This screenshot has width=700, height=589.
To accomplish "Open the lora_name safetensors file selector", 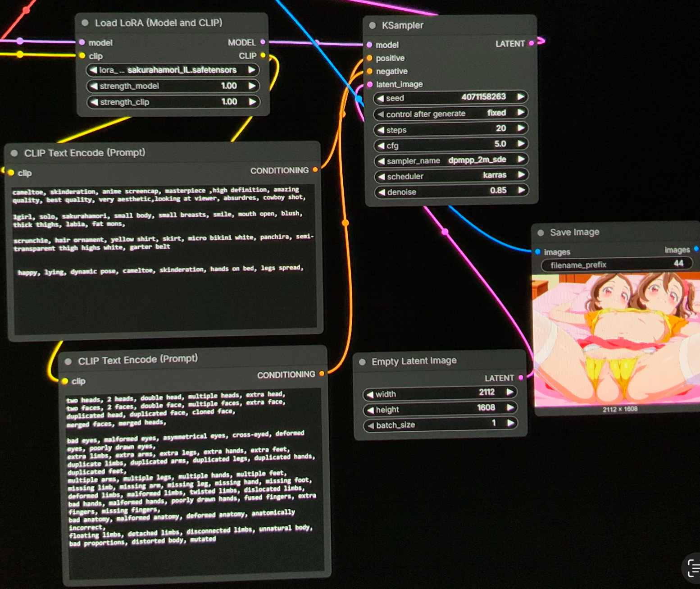I will click(173, 70).
